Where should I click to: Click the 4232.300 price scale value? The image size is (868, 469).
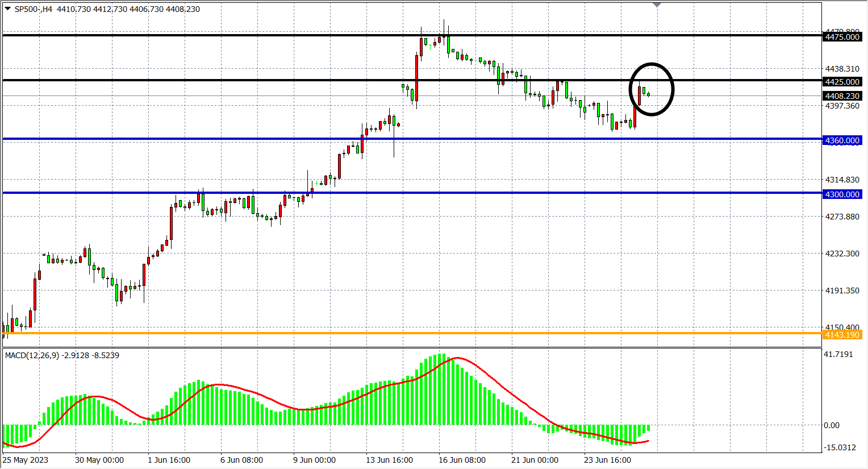click(x=842, y=254)
